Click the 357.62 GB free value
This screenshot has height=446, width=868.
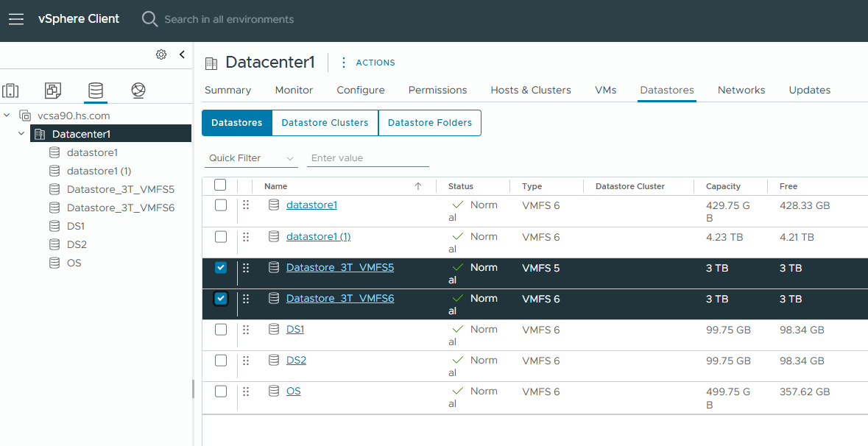tap(805, 392)
